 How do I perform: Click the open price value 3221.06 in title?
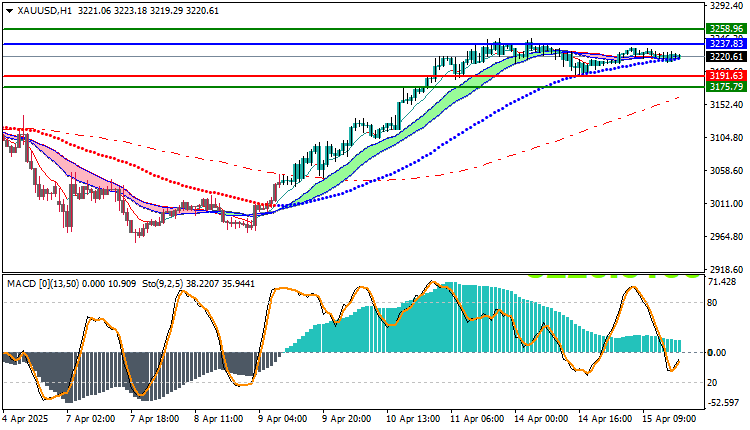pyautogui.click(x=94, y=11)
